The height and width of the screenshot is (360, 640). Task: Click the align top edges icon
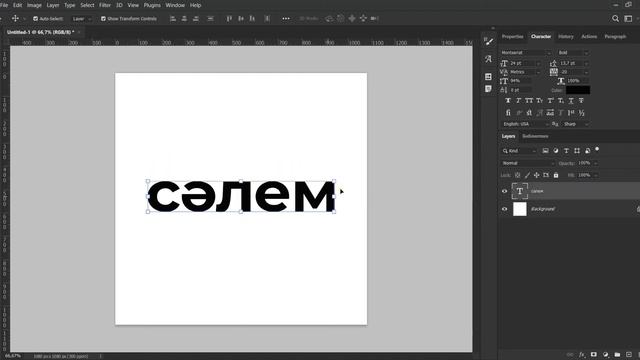[x=229, y=18]
